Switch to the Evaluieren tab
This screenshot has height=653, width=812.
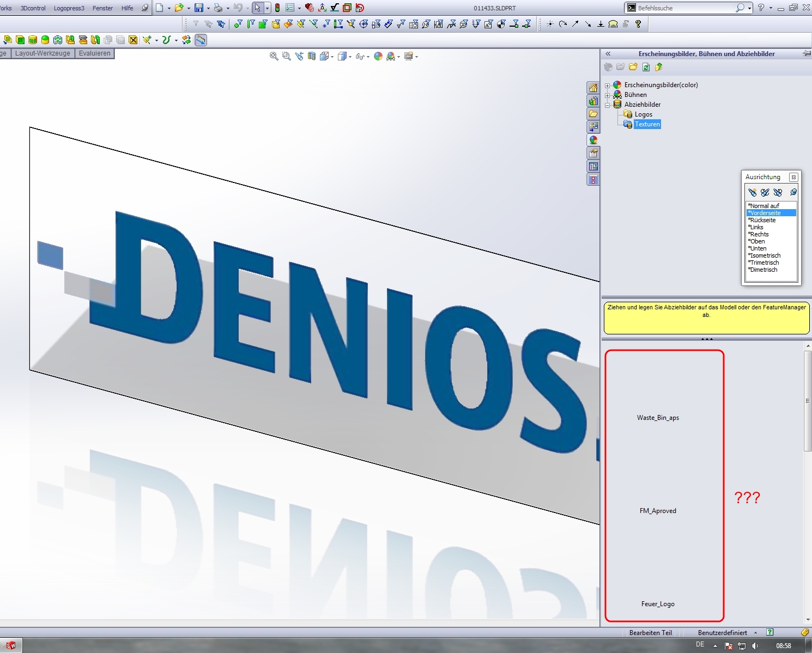pyautogui.click(x=94, y=53)
